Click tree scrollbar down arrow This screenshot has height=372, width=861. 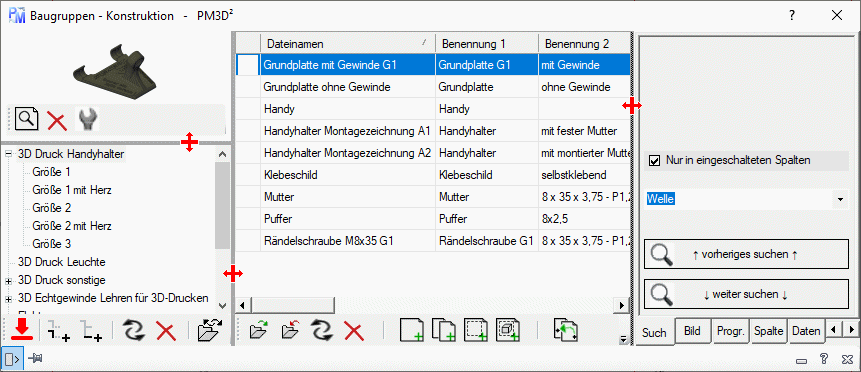click(222, 306)
